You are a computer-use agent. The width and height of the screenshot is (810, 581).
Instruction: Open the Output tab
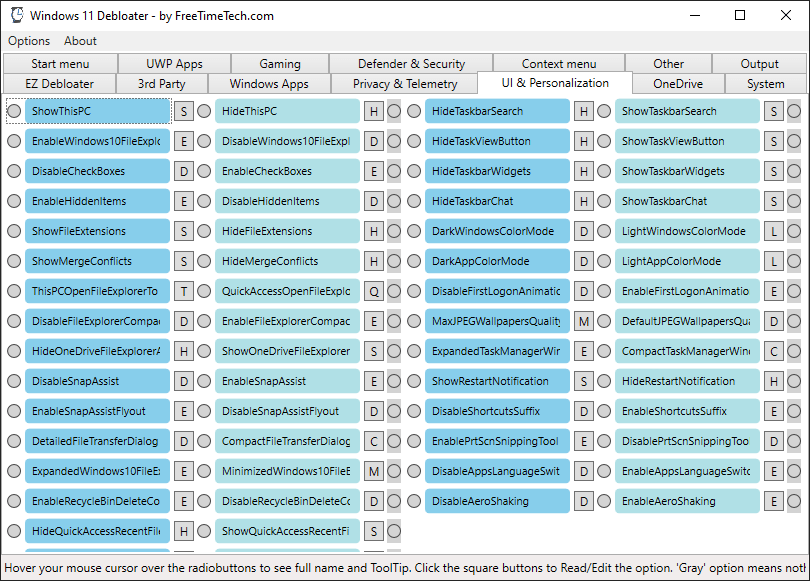pyautogui.click(x=759, y=64)
